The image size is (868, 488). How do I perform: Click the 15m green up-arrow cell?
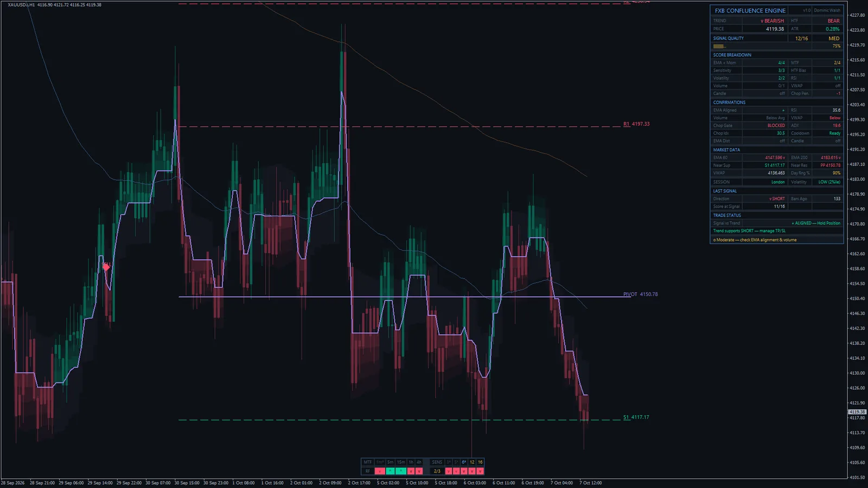click(401, 471)
